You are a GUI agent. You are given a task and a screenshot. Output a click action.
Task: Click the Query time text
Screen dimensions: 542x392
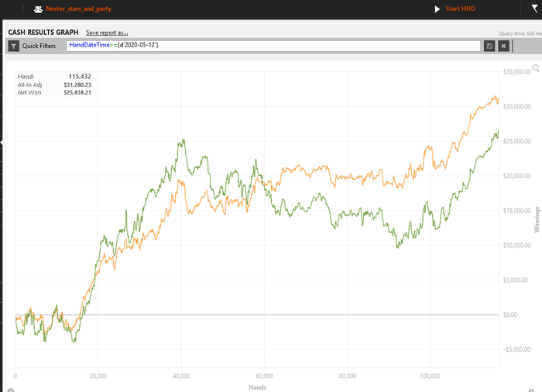520,33
